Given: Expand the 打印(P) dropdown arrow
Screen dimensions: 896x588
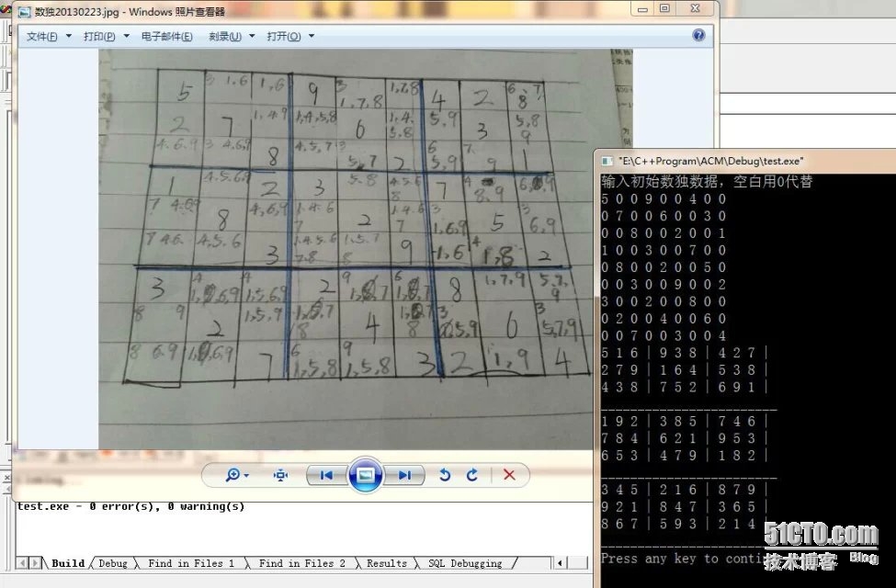Looking at the screenshot, I should point(126,36).
